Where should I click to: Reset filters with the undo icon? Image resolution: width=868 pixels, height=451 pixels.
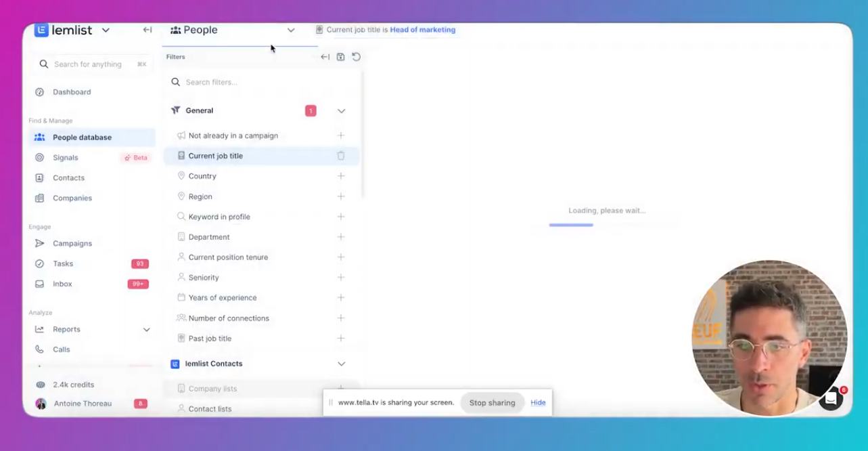click(x=356, y=57)
